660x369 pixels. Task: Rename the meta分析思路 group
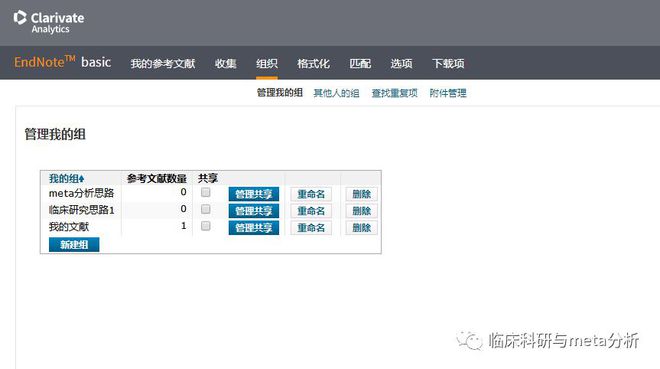[311, 194]
